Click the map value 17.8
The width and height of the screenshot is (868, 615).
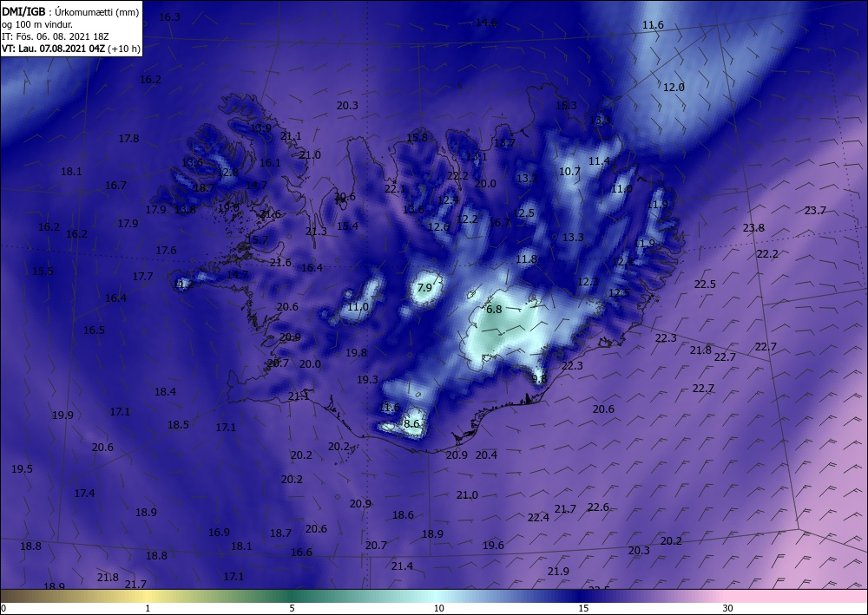point(128,138)
